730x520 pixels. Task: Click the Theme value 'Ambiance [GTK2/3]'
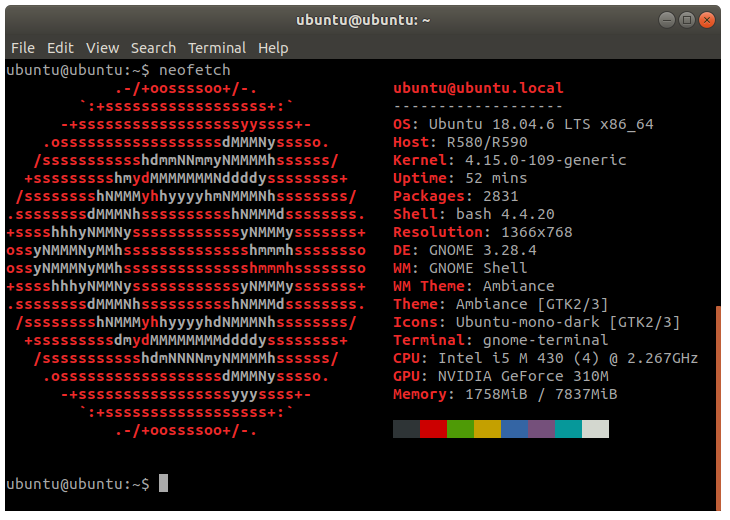[532, 304]
